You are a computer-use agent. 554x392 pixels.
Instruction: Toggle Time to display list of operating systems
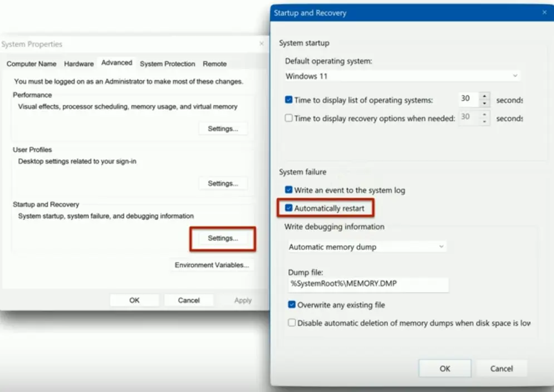(x=288, y=100)
